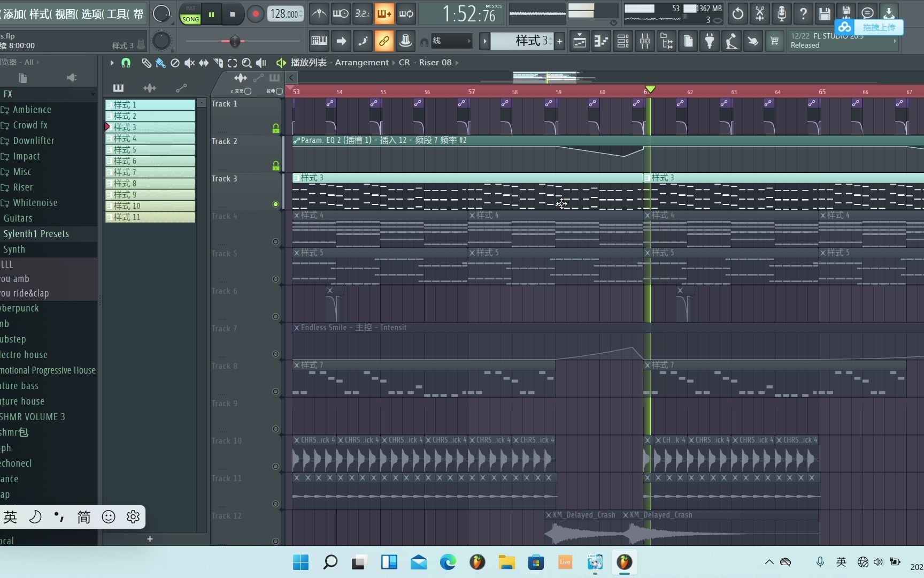Mute Track 3 with green dot
This screenshot has width=924, height=578.
tap(275, 204)
